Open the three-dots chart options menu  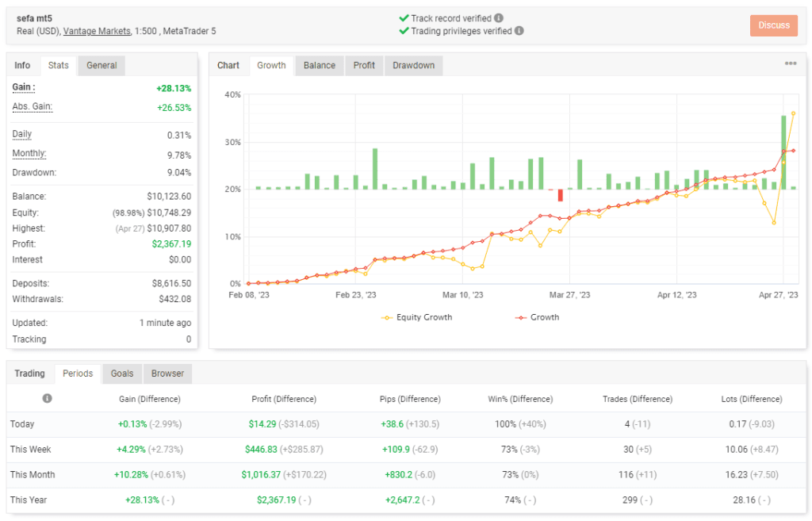[x=791, y=63]
